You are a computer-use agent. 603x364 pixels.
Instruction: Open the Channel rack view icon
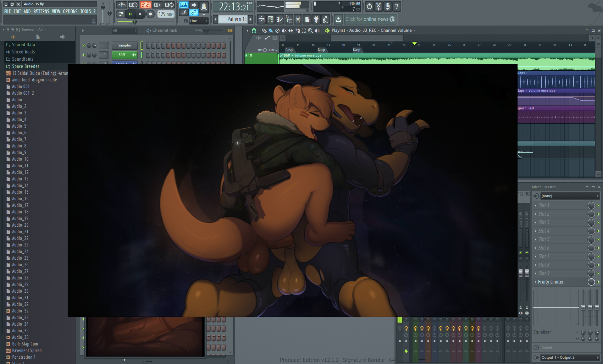click(x=271, y=19)
